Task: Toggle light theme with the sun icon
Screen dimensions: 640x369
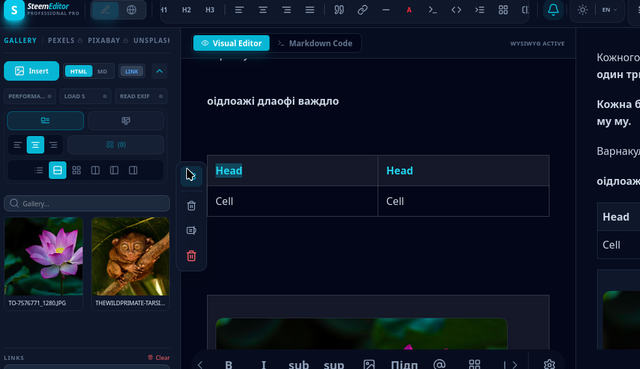Action: pos(582,10)
